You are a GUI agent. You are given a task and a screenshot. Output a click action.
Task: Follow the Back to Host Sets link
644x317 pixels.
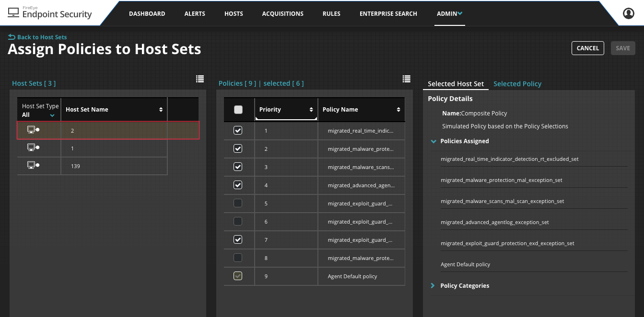(42, 37)
